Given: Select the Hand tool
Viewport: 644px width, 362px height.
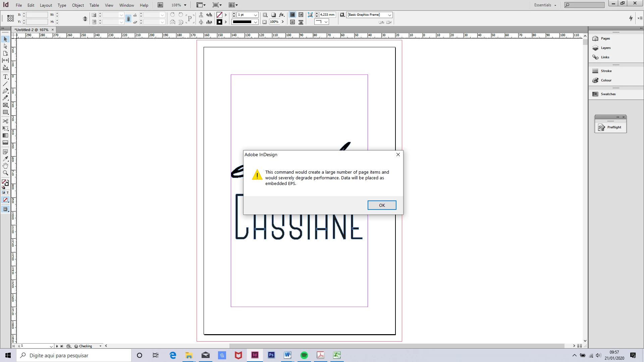Looking at the screenshot, I should coord(5,166).
